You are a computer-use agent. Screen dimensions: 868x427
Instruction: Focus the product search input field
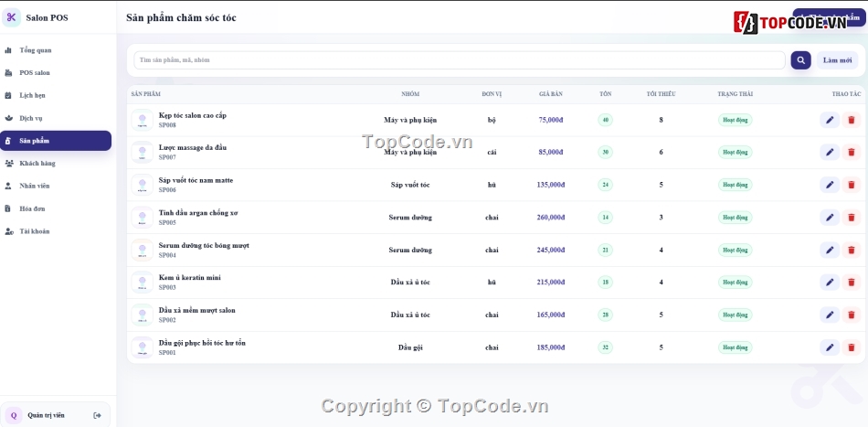pyautogui.click(x=459, y=60)
